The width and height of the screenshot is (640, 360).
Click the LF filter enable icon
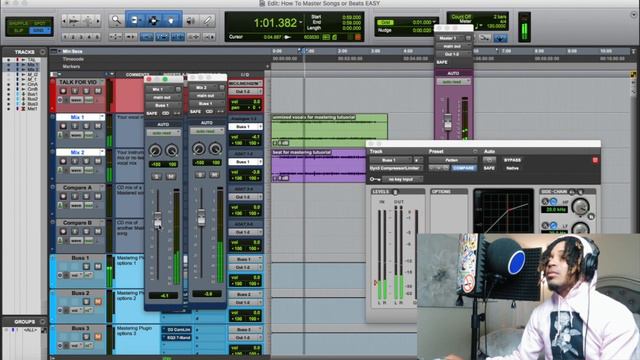click(553, 225)
